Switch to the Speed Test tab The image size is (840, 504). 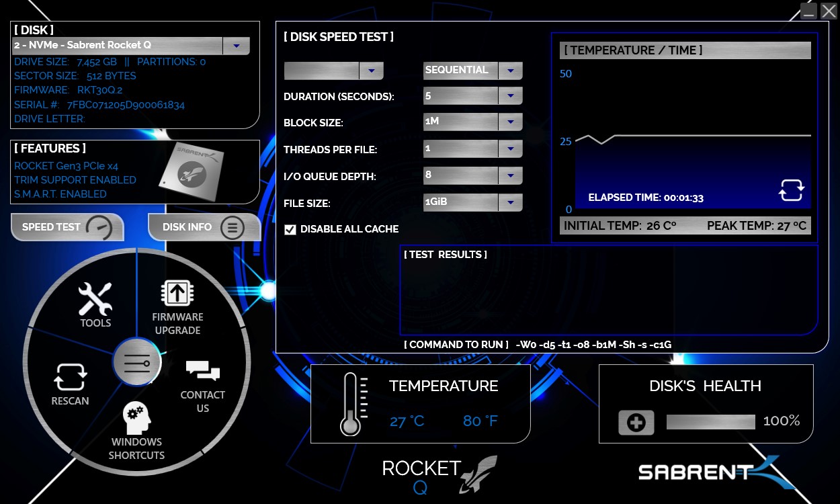point(67,227)
